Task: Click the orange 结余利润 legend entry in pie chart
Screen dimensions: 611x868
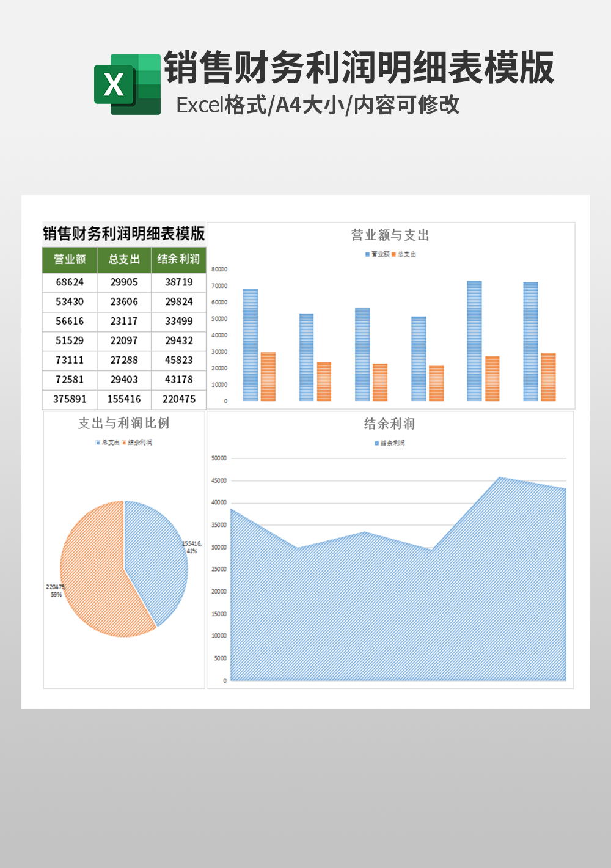Action: [137, 443]
